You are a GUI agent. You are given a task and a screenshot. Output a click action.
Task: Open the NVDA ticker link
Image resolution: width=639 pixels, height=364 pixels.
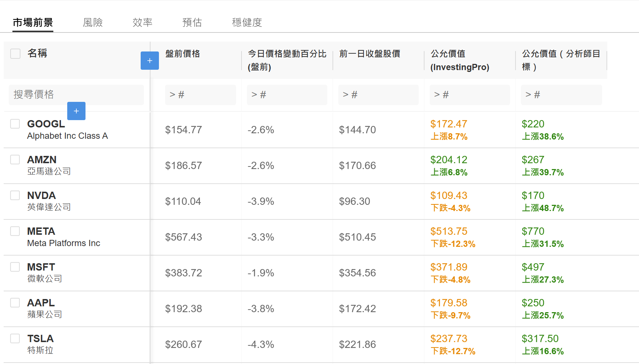42,195
